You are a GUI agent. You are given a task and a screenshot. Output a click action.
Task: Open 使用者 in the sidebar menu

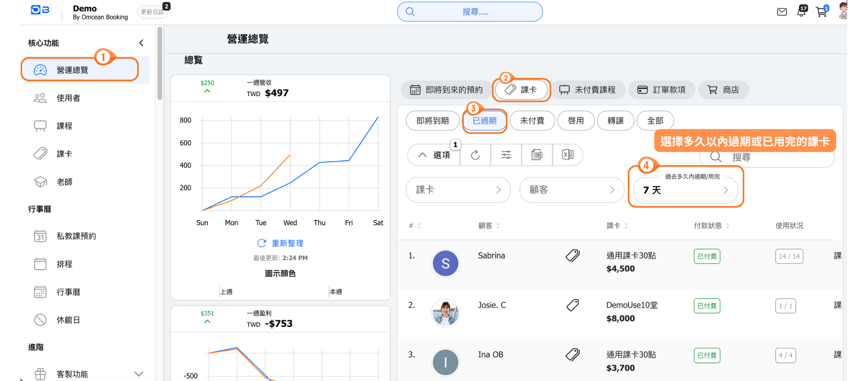point(68,98)
